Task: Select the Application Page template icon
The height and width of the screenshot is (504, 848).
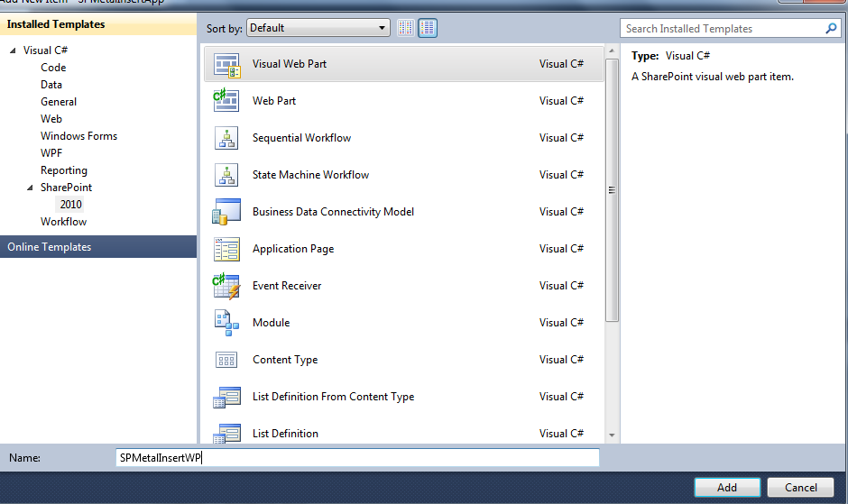Action: 226,249
